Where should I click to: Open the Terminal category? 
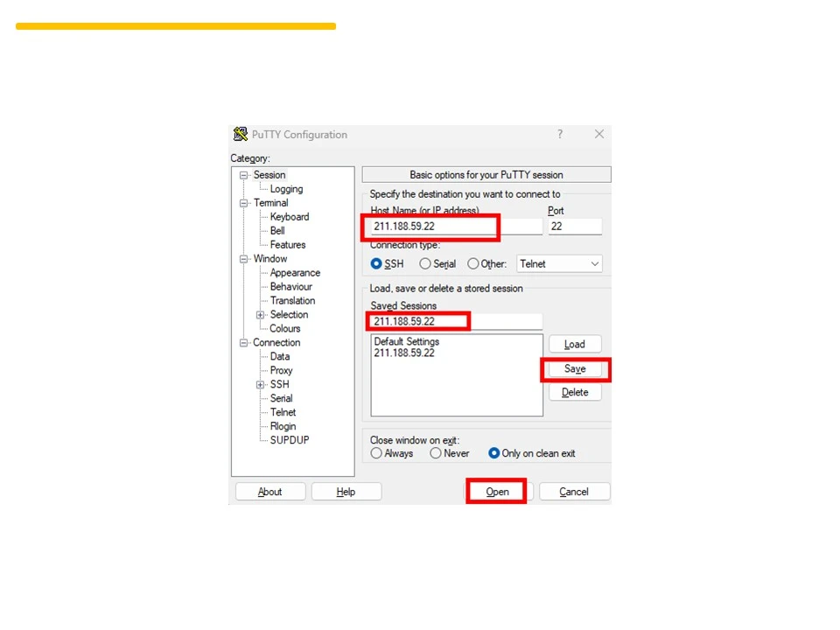pyautogui.click(x=271, y=203)
